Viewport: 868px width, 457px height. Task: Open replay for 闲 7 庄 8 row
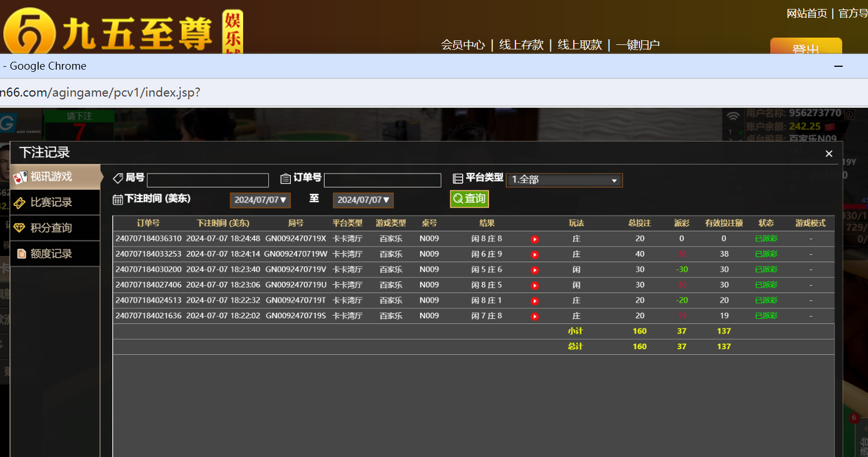(534, 317)
